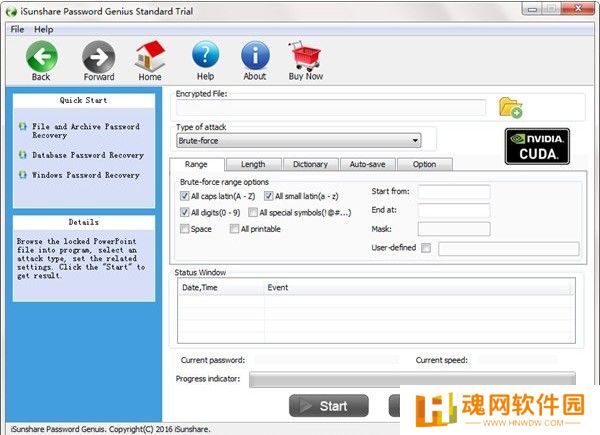Go to Home house icon
This screenshot has height=435, width=600.
click(x=150, y=56)
